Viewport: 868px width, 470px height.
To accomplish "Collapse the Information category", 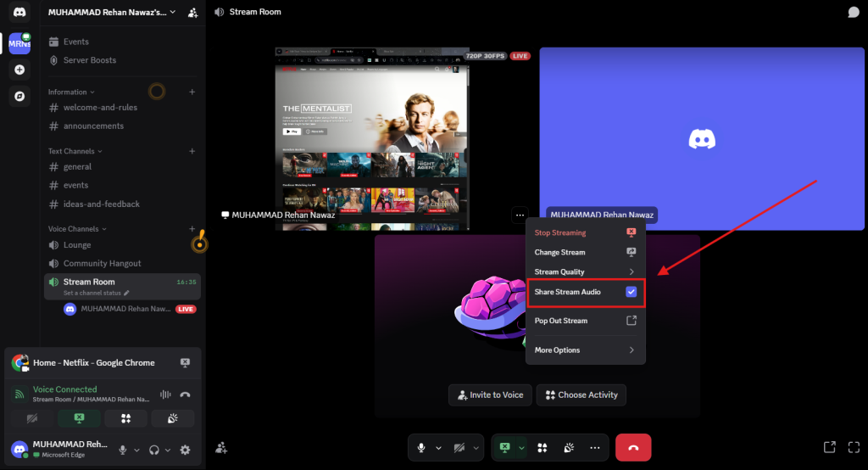I will [71, 92].
